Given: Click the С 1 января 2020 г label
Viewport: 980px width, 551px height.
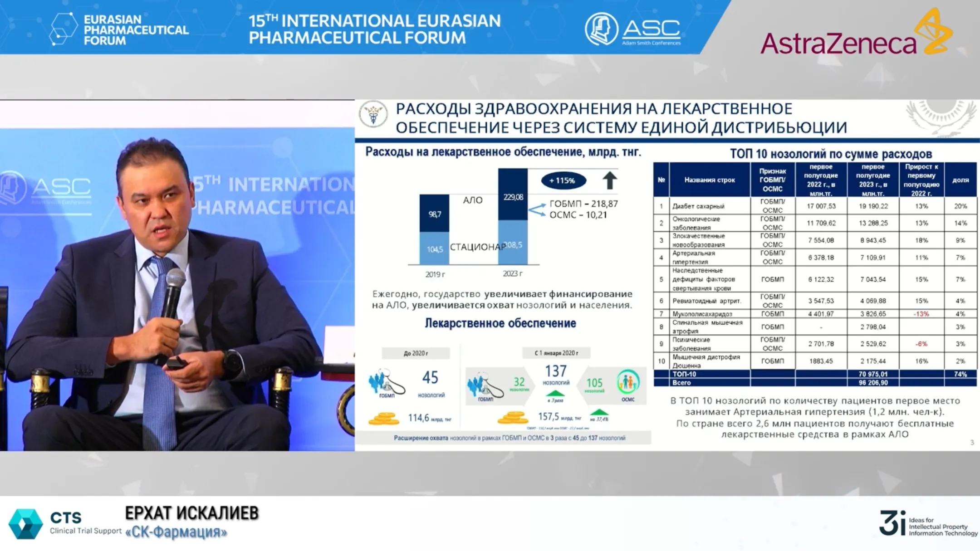Looking at the screenshot, I should pyautogui.click(x=556, y=353).
